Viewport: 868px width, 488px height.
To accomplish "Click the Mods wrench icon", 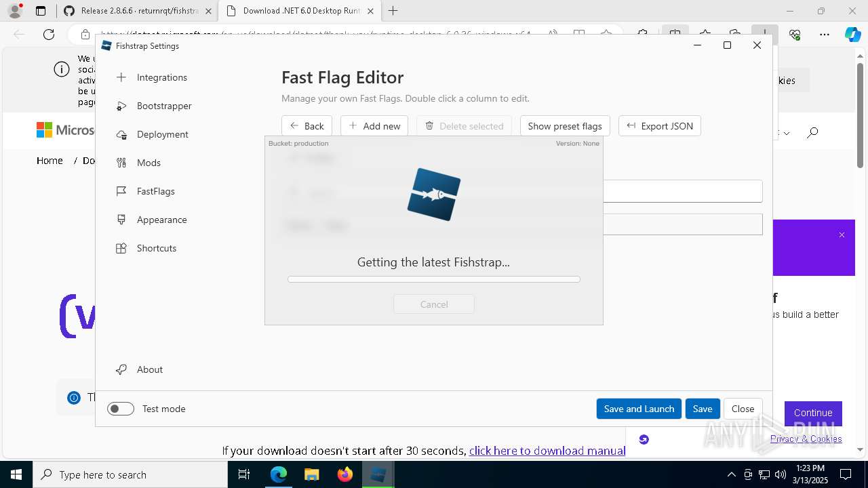I will pyautogui.click(x=121, y=163).
